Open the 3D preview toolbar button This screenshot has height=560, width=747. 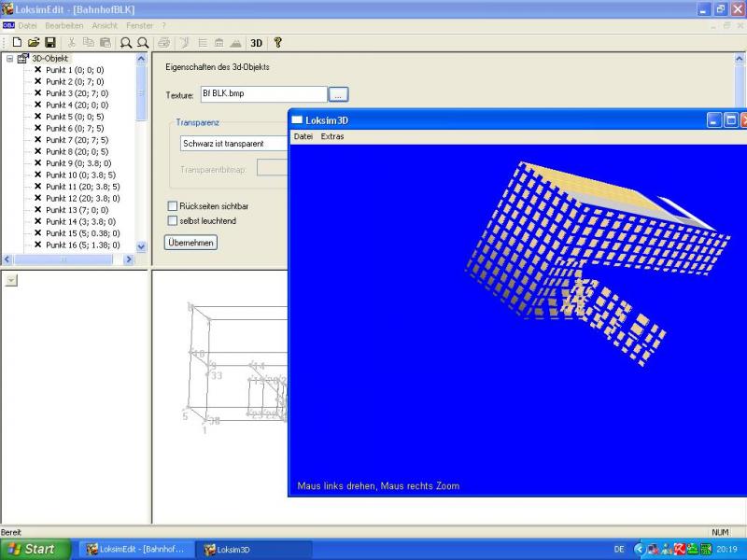[x=256, y=42]
